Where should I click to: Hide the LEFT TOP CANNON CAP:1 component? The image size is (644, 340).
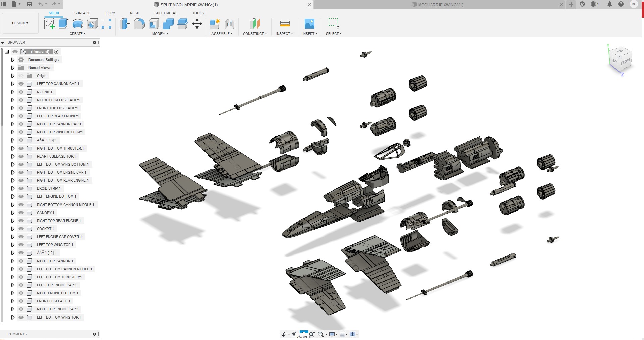(21, 84)
